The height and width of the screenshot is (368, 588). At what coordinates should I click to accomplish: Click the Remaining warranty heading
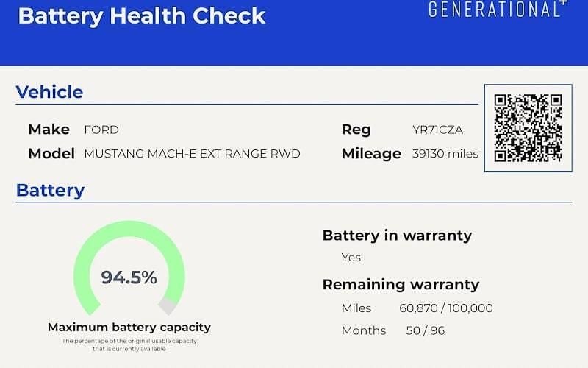point(401,285)
